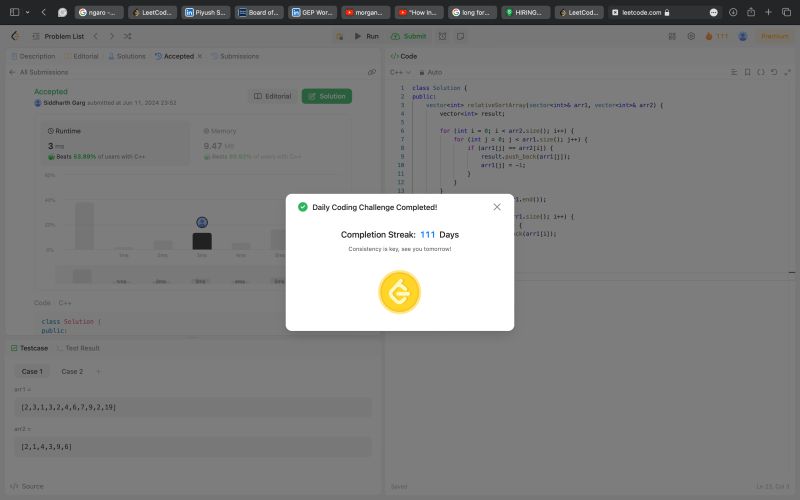Copy submission link icon
This screenshot has width=800, height=500.
(372, 72)
